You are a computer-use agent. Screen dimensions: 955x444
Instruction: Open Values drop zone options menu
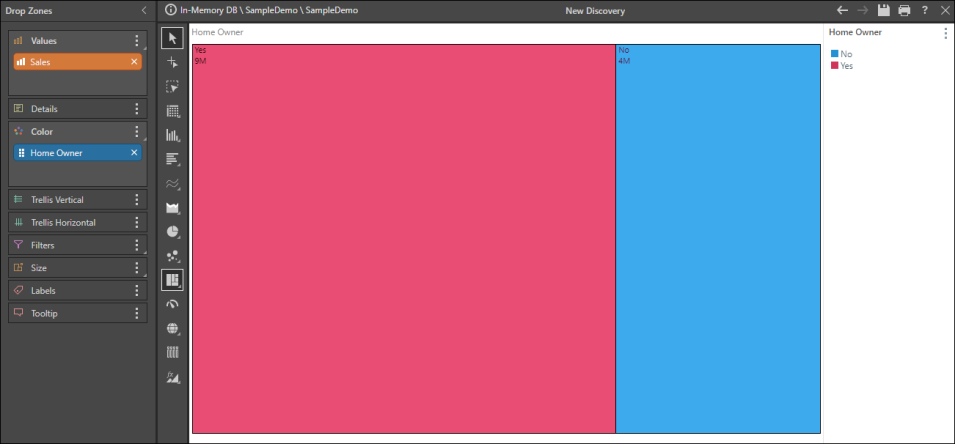137,41
